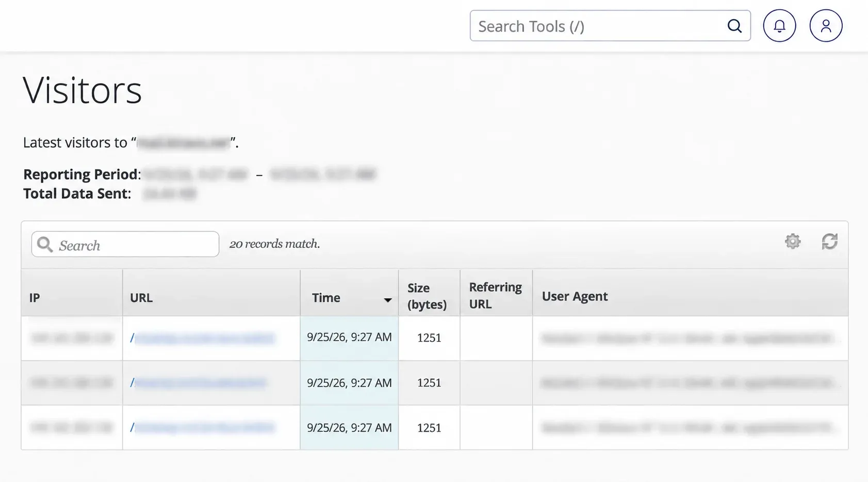This screenshot has width=868, height=482.
Task: Open the blurred URL link in third row
Action: (x=202, y=427)
